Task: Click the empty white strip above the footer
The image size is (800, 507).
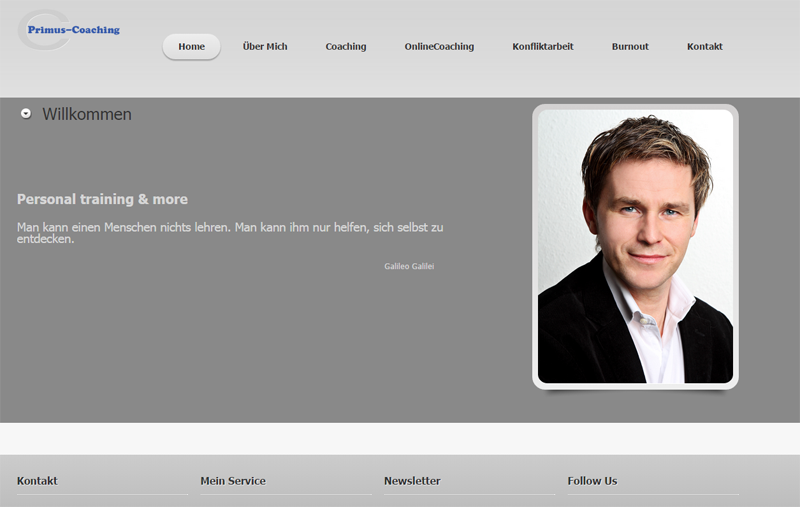Action: point(400,438)
